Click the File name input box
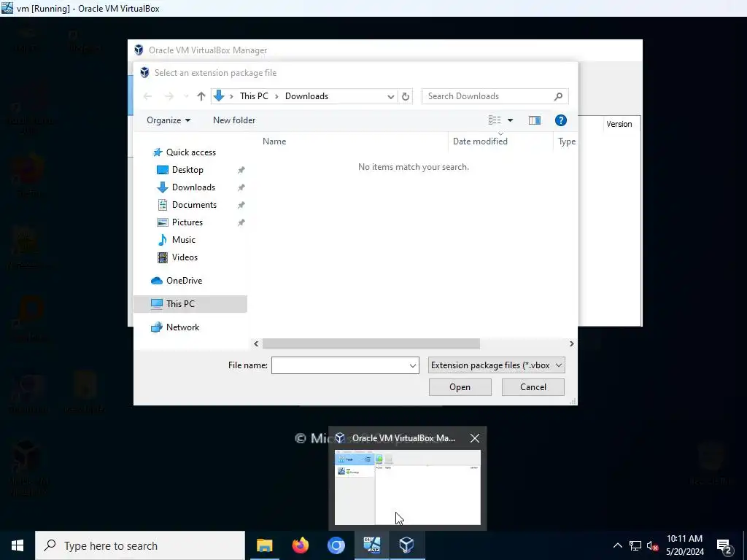The image size is (747, 560). (x=345, y=365)
